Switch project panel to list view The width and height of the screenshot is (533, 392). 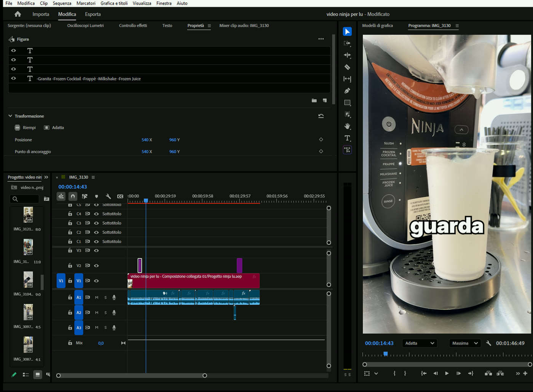[26, 374]
